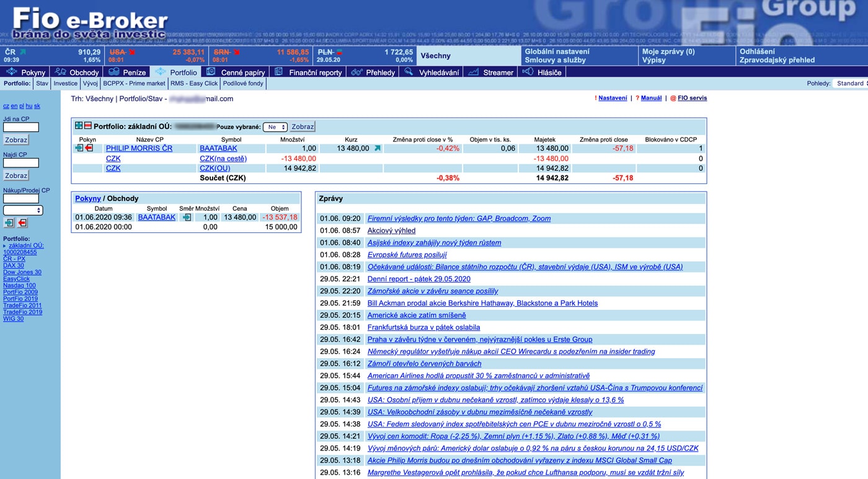Open BCPPX - Prime market sub-tab
The image size is (868, 479).
pos(135,83)
